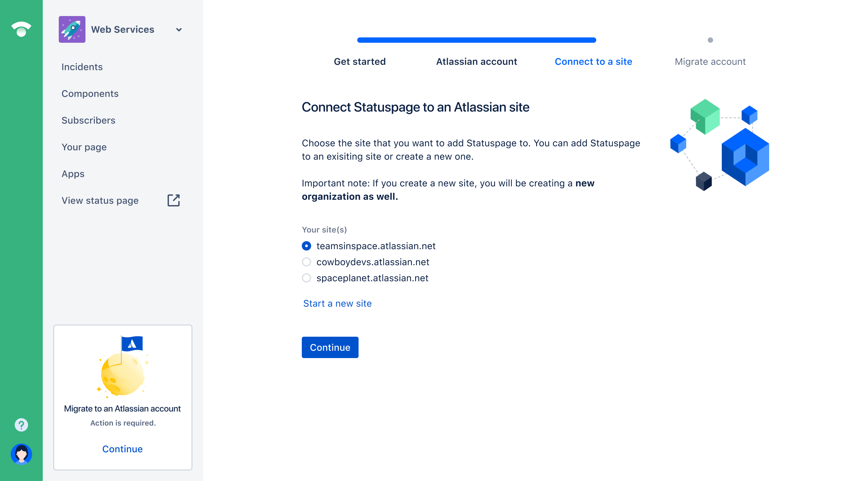The image size is (868, 481).
Task: Click the blue migration progress bar
Action: coord(476,40)
